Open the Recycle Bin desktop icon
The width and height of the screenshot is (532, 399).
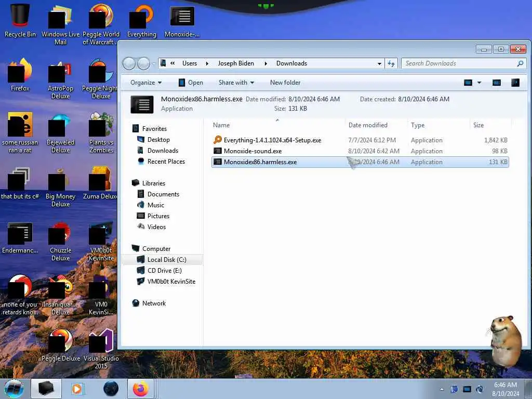click(20, 20)
